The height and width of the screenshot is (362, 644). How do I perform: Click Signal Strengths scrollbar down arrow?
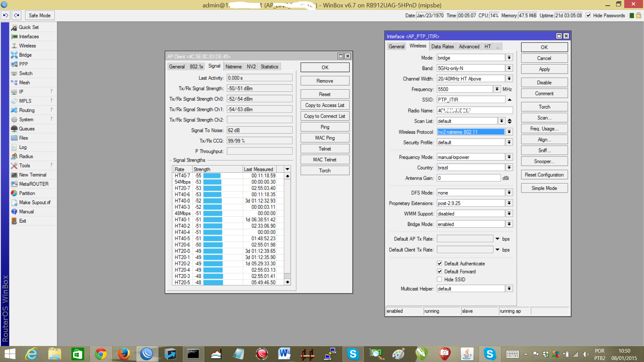287,282
